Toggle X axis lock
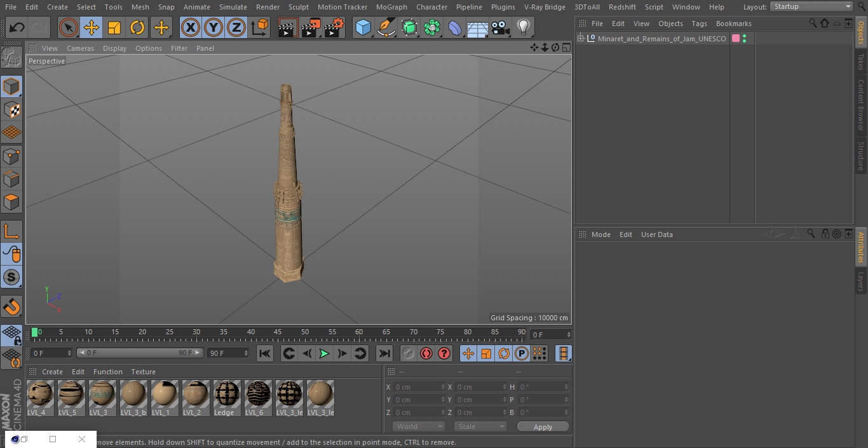 [191, 27]
